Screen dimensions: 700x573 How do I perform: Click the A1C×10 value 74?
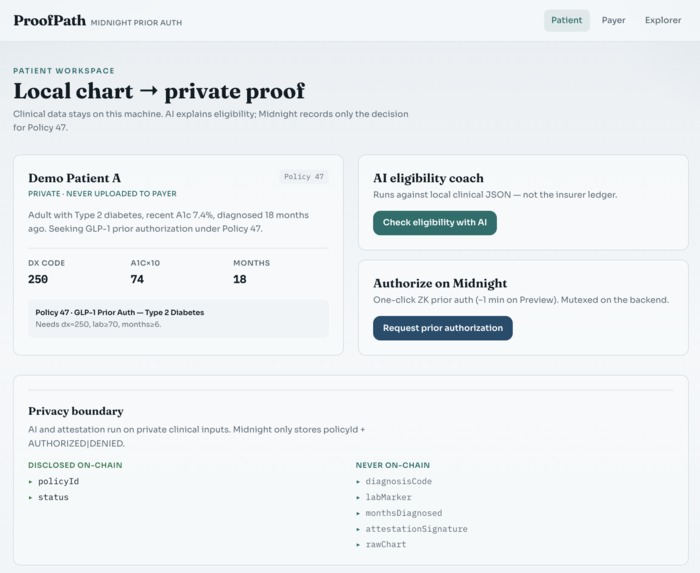pos(137,279)
